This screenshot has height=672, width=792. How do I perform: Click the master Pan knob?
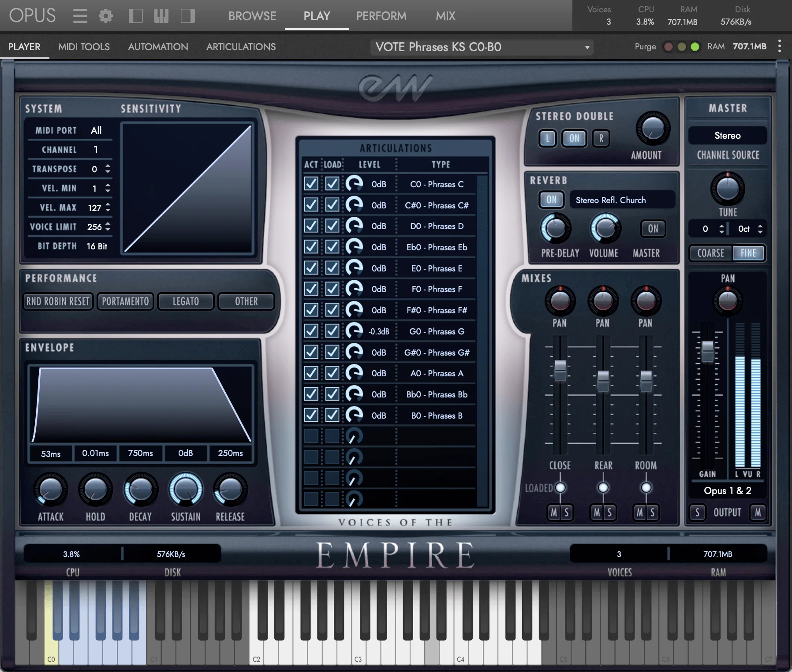click(728, 301)
